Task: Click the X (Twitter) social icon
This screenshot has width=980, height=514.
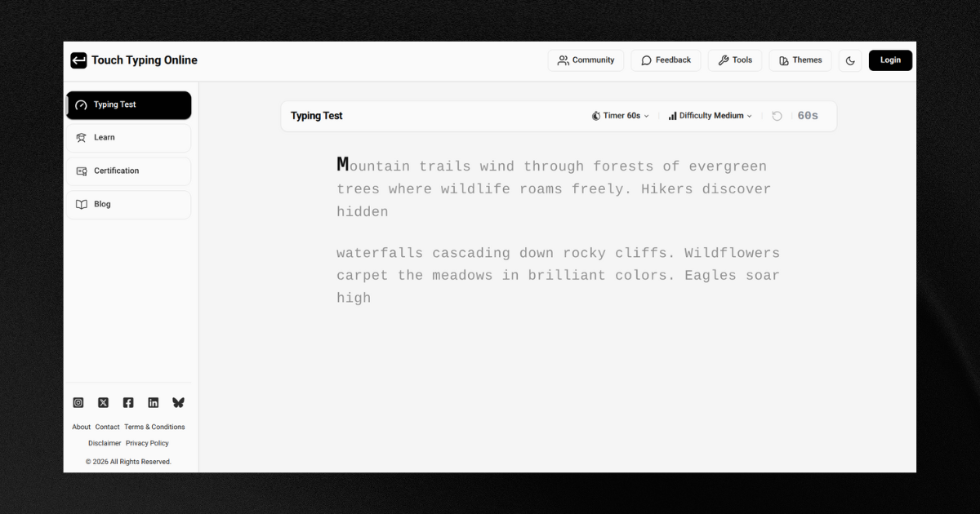Action: tap(103, 402)
